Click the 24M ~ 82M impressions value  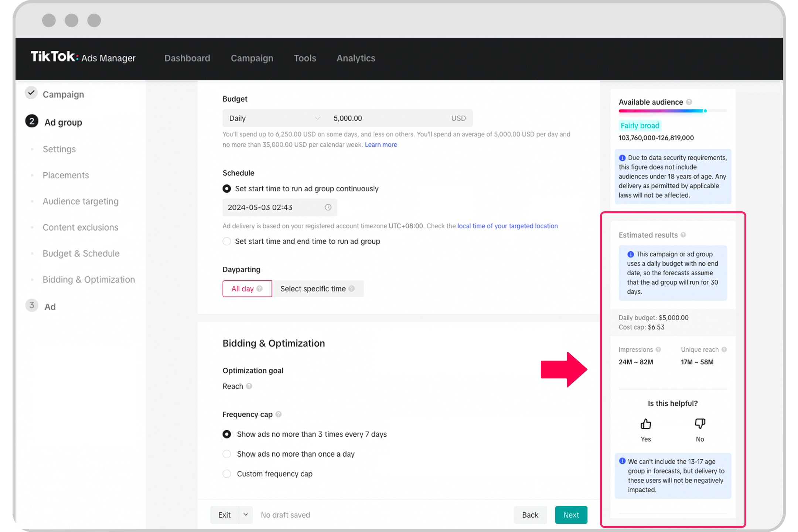coord(636,362)
